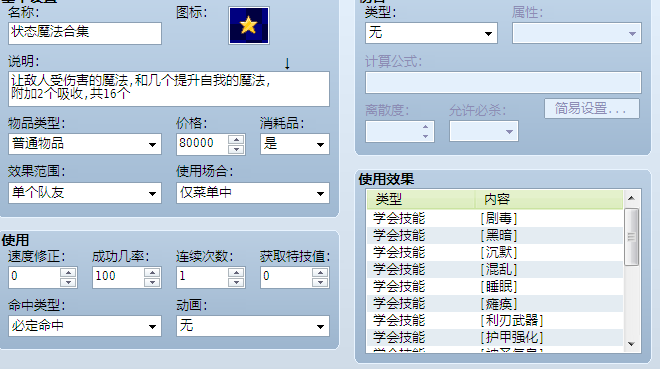Open the 效果范围 dropdown

(x=85, y=193)
